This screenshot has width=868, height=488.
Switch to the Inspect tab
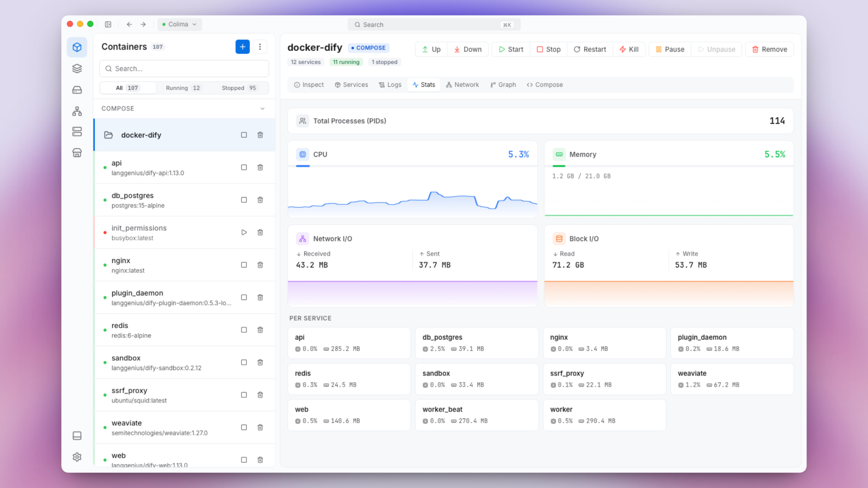[x=309, y=85]
